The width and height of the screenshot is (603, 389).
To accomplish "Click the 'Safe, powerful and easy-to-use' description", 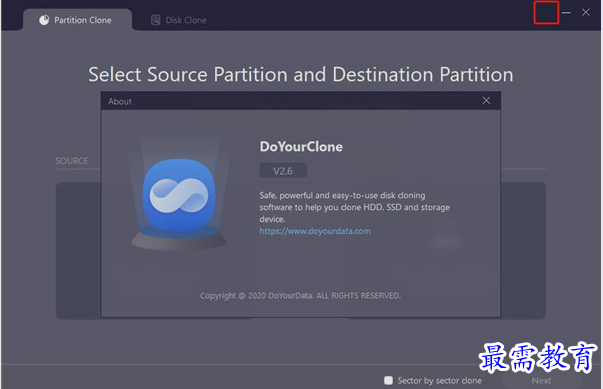I will click(355, 207).
